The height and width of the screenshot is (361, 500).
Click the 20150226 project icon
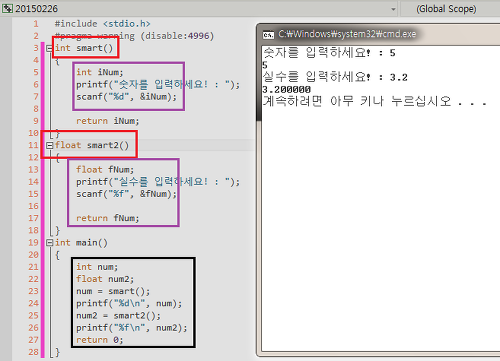tap(7, 9)
